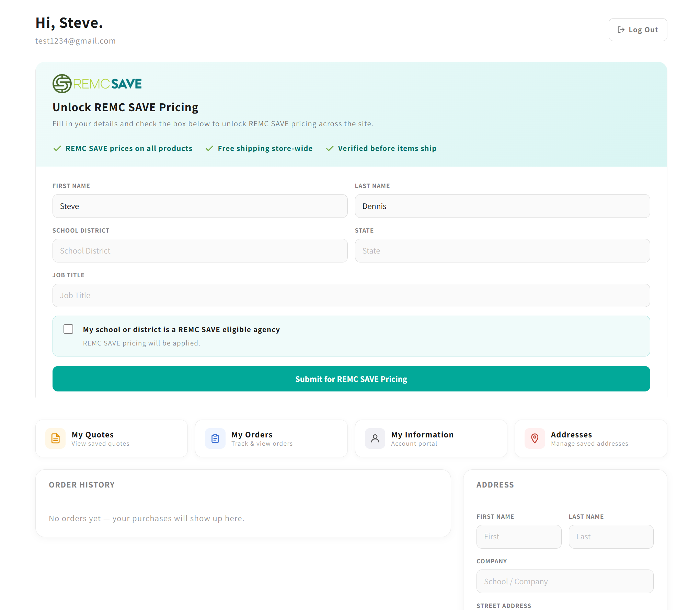Click 'JOB TITLE' field label
The image size is (700, 610).
(x=68, y=275)
